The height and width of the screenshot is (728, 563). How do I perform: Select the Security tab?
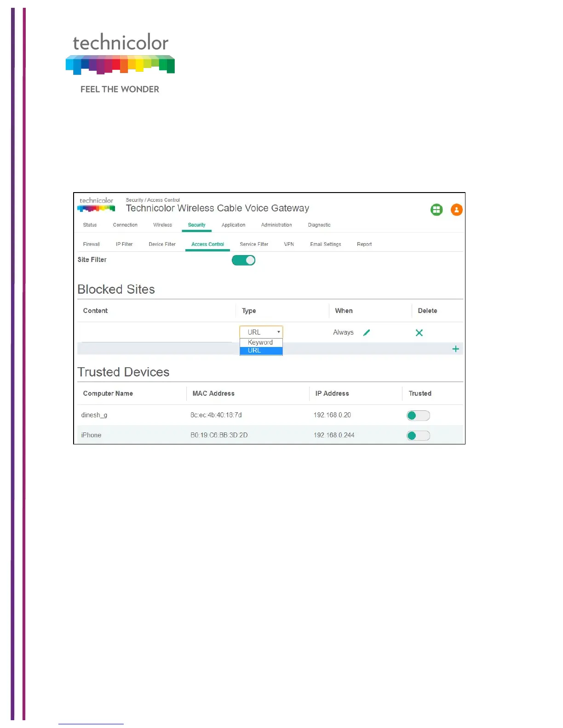[x=196, y=225]
